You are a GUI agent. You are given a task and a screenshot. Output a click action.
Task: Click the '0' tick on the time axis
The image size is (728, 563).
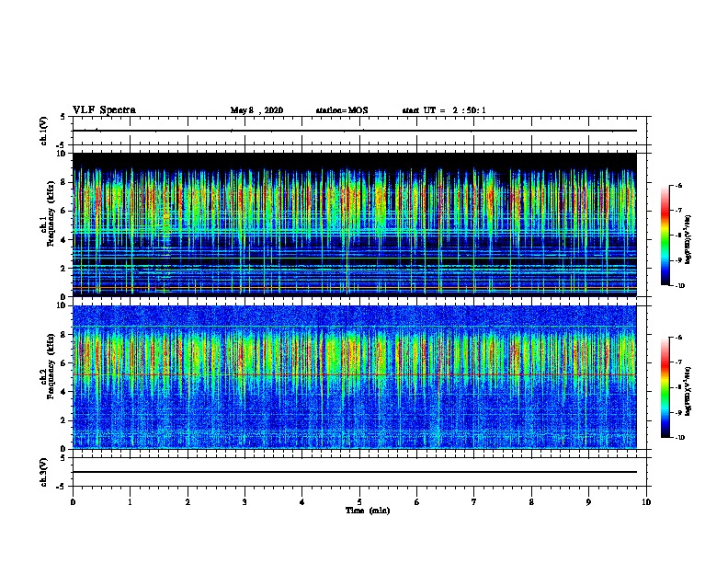point(73,502)
